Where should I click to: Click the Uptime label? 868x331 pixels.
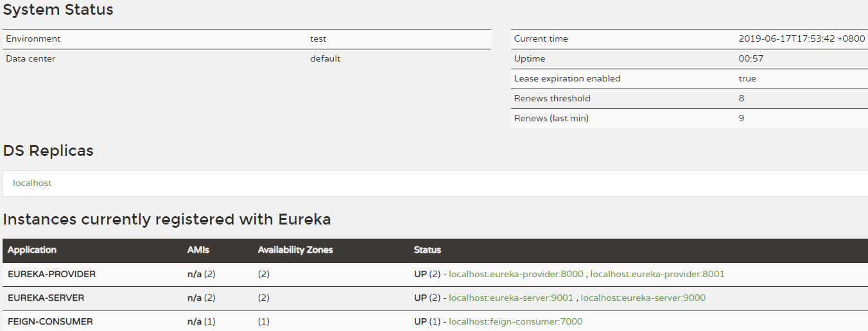coord(530,59)
